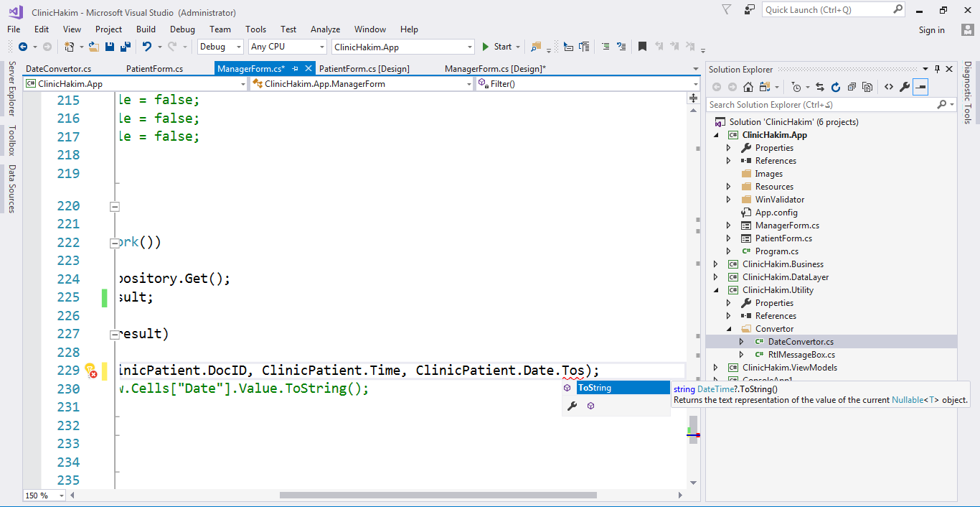Refresh the Solution Explorer
The height and width of the screenshot is (507, 980).
[836, 87]
